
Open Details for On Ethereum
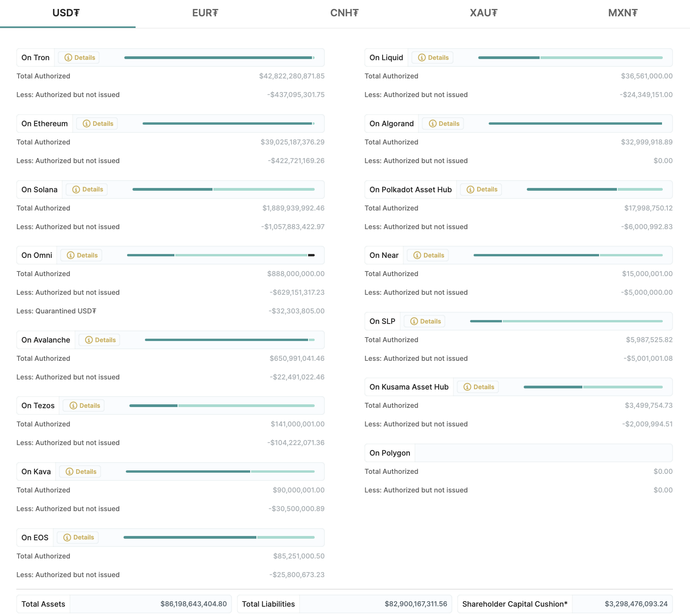point(97,124)
